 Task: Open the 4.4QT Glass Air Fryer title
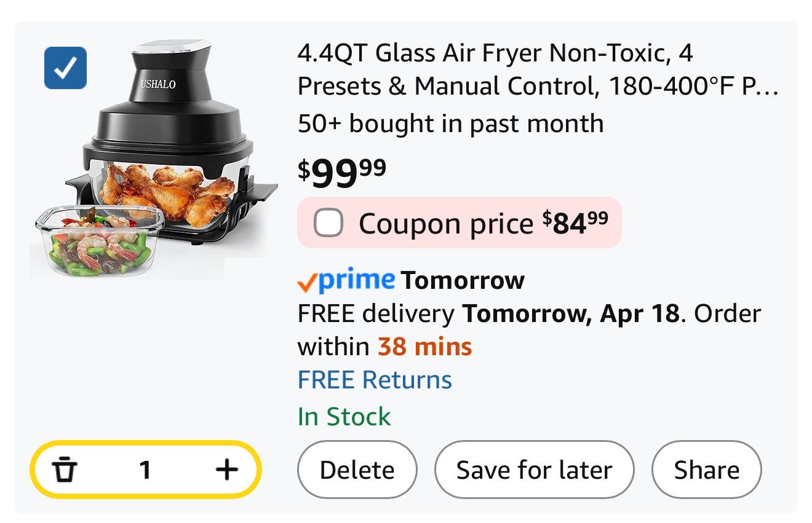tap(538, 70)
